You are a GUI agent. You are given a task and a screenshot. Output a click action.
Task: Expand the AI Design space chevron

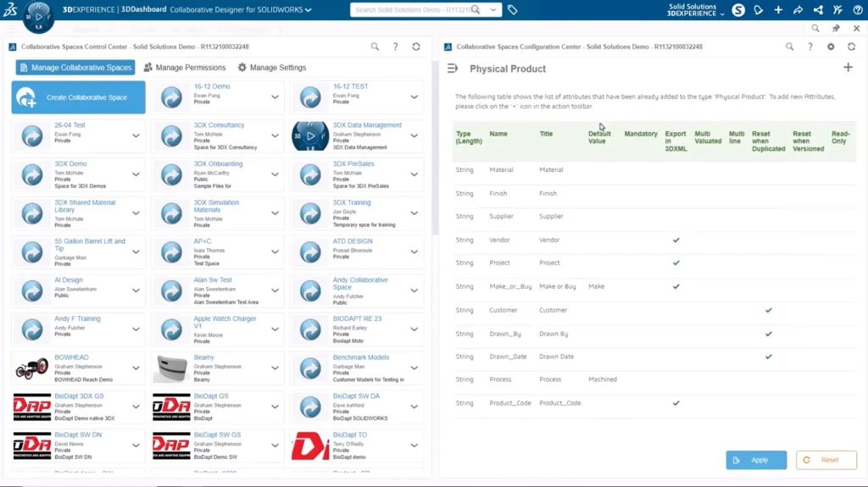tap(136, 291)
